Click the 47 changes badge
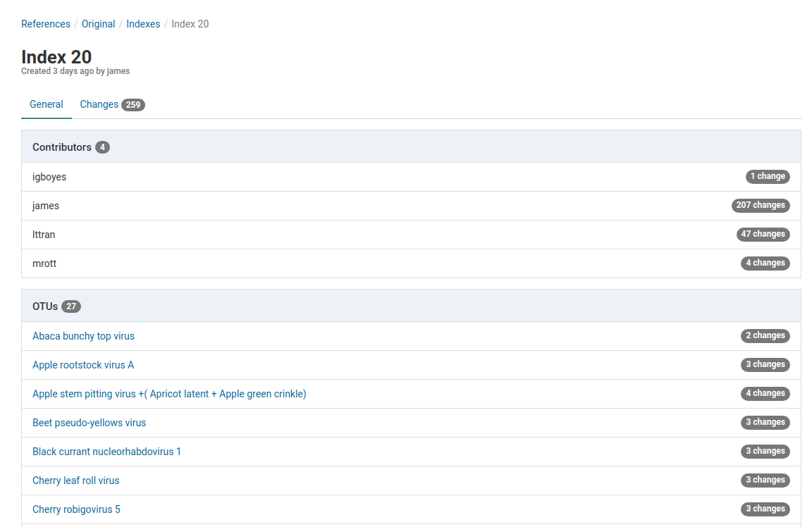The image size is (812, 527). [x=763, y=235]
